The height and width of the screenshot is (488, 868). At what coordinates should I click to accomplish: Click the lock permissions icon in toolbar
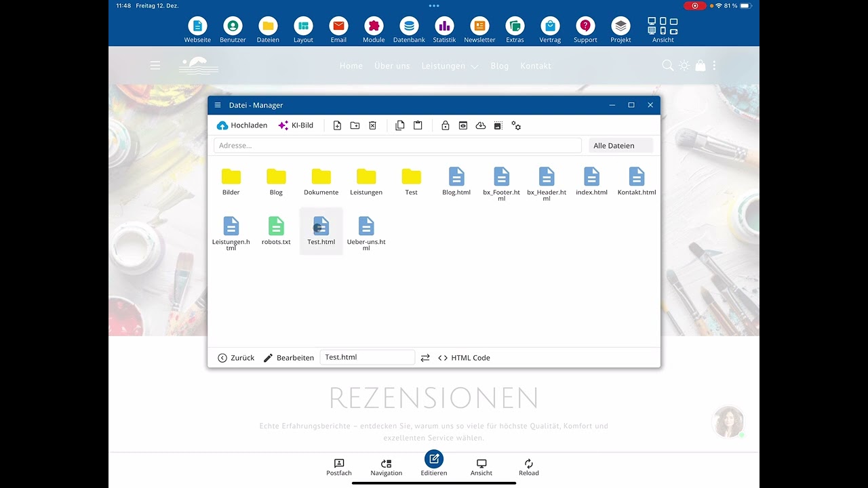coord(446,125)
